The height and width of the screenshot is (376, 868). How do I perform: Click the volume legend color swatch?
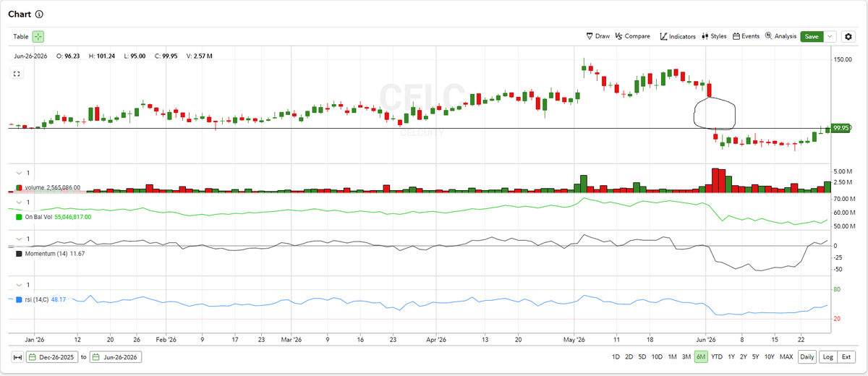point(20,187)
